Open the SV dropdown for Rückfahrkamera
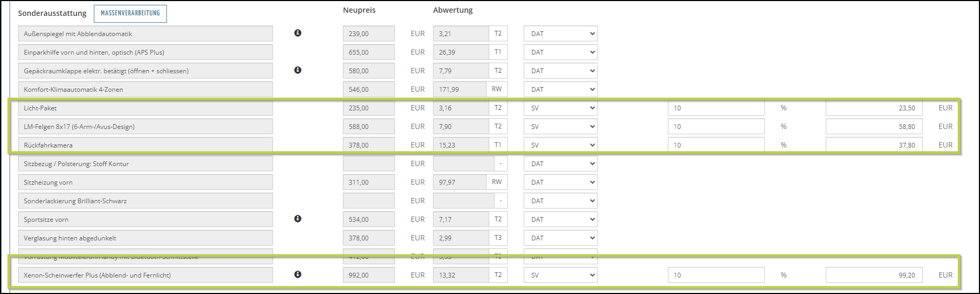The height and width of the screenshot is (294, 980). [x=560, y=145]
